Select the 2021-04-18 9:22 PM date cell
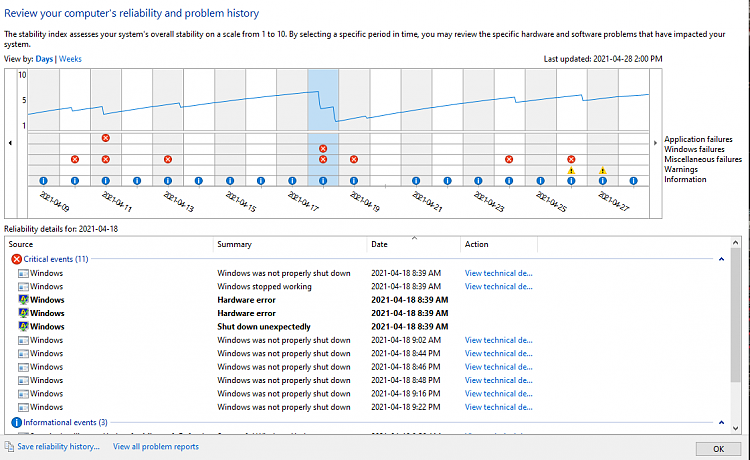Image resolution: width=750 pixels, height=460 pixels. (x=406, y=407)
